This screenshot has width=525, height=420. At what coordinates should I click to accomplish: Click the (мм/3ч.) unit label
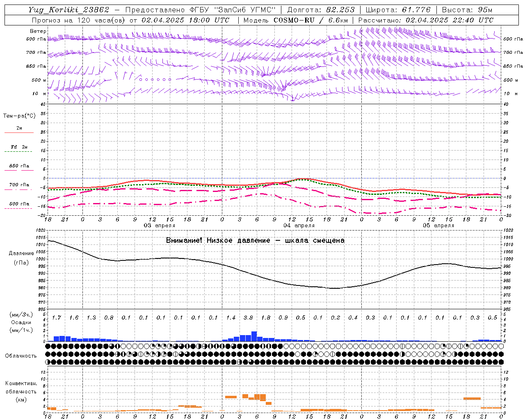[x=21, y=315]
